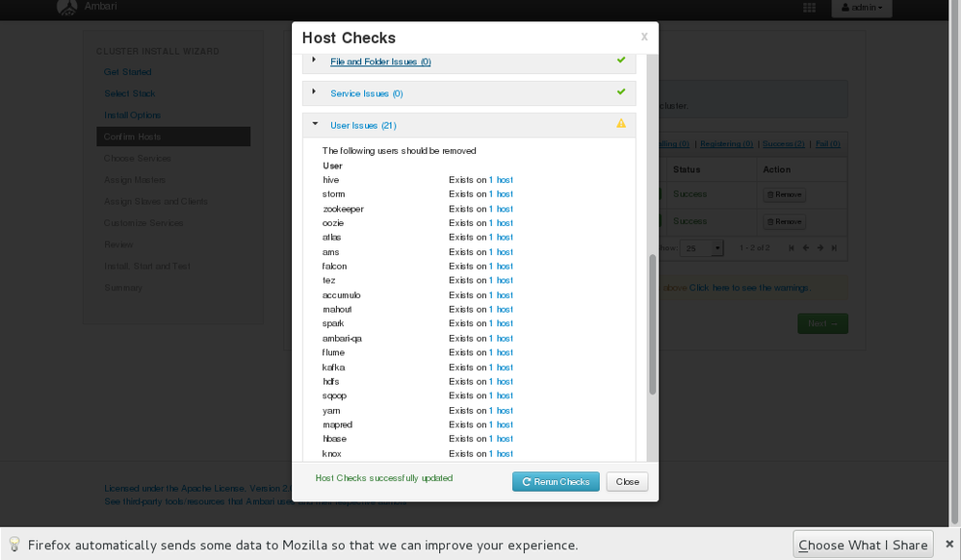Screen dimensions: 961x560
Task: Open host link for storm user
Action: tap(501, 193)
